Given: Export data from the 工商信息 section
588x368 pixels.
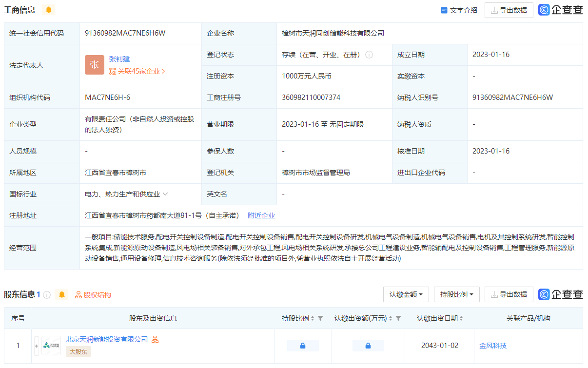Looking at the screenshot, I should (x=509, y=10).
